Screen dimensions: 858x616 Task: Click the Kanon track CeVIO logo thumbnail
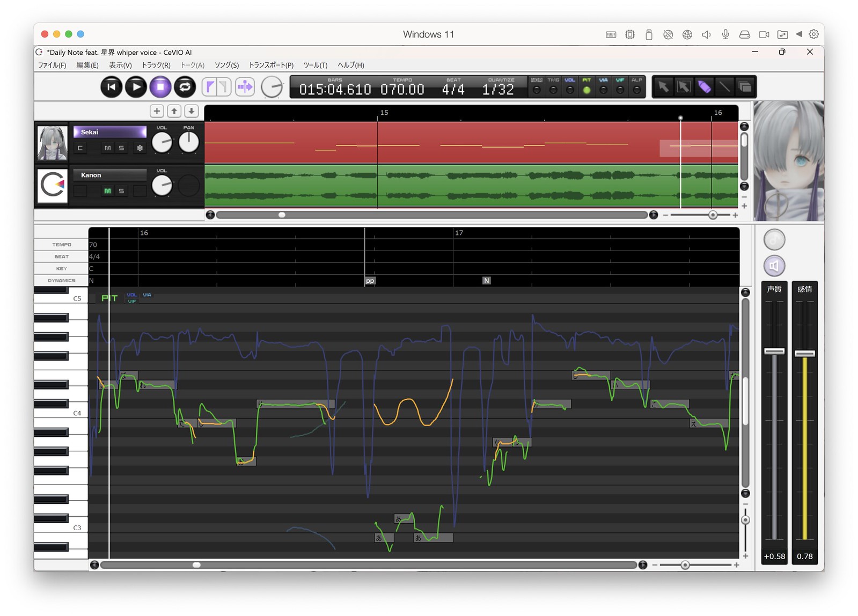[x=53, y=186]
